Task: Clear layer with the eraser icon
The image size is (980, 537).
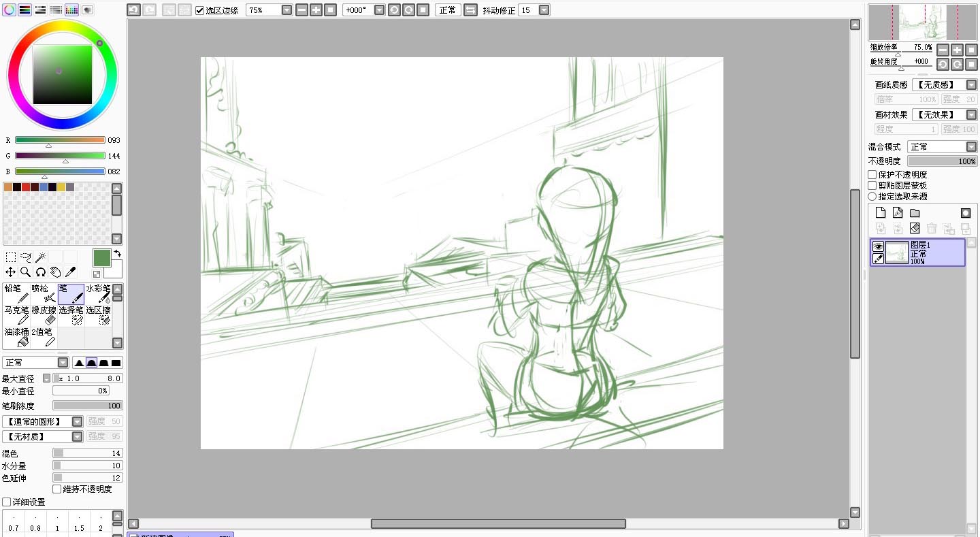Action: [x=915, y=229]
